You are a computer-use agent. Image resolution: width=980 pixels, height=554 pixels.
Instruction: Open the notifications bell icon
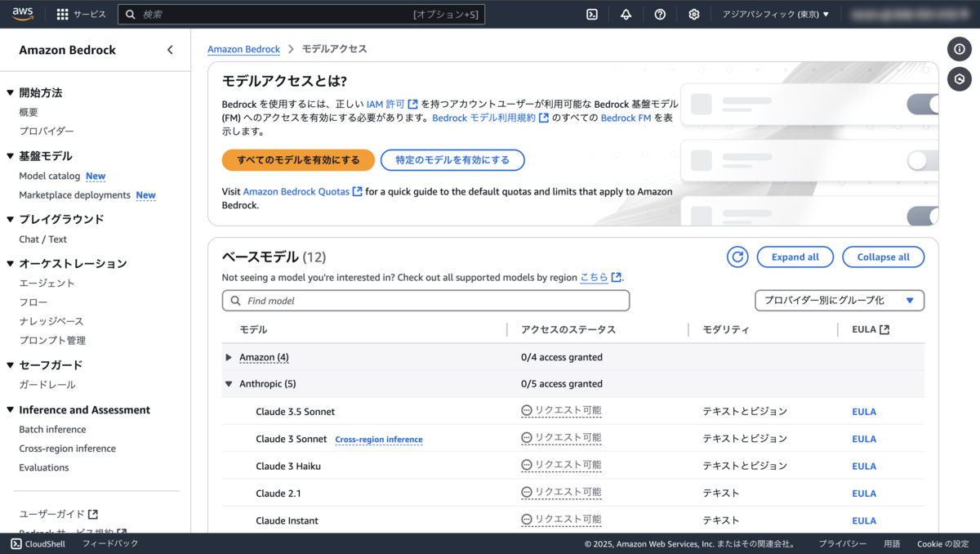click(x=626, y=14)
